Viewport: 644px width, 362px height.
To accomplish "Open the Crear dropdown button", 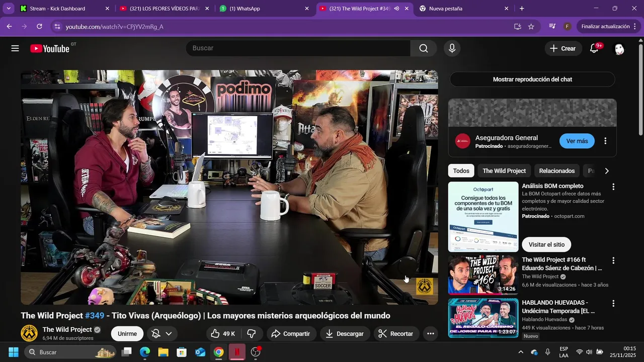I will pyautogui.click(x=563, y=48).
